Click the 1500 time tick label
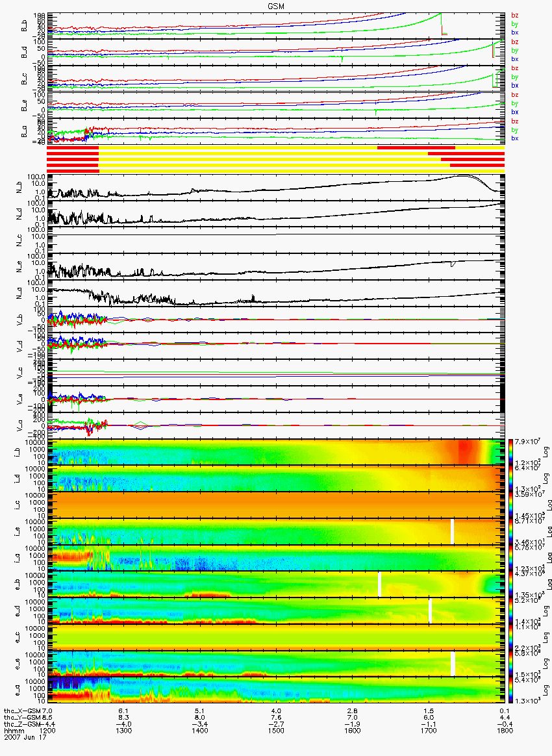This screenshot has height=756, width=552. 276,731
